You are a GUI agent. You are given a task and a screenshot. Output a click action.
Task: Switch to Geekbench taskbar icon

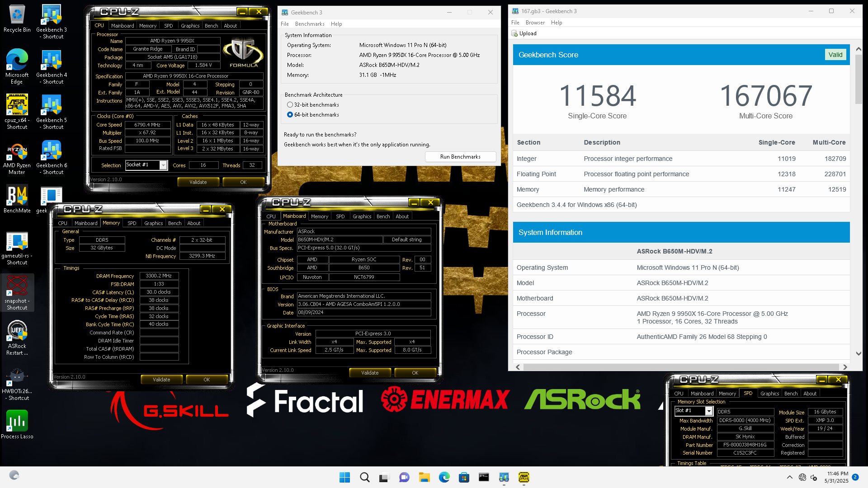(504, 477)
